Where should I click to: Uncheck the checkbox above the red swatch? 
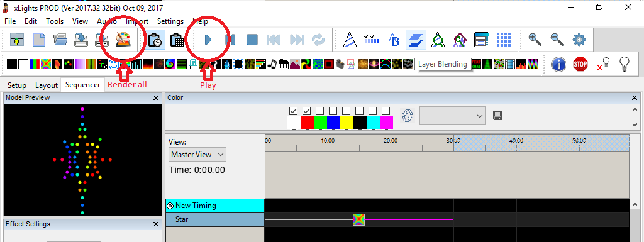click(307, 111)
